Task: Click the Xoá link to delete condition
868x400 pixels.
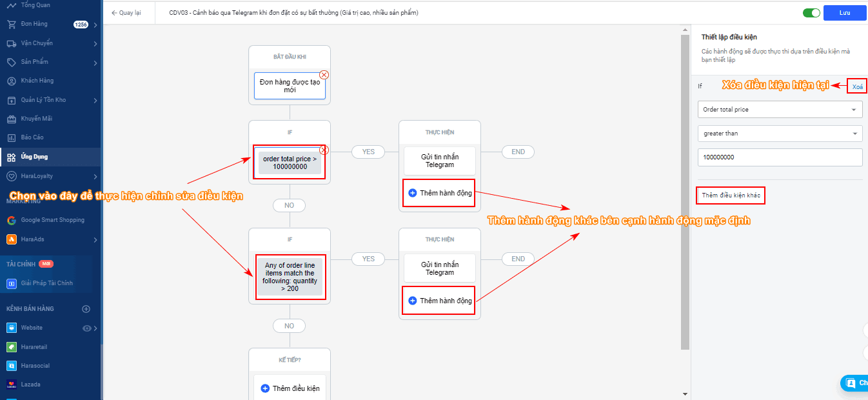Action: coord(857,86)
